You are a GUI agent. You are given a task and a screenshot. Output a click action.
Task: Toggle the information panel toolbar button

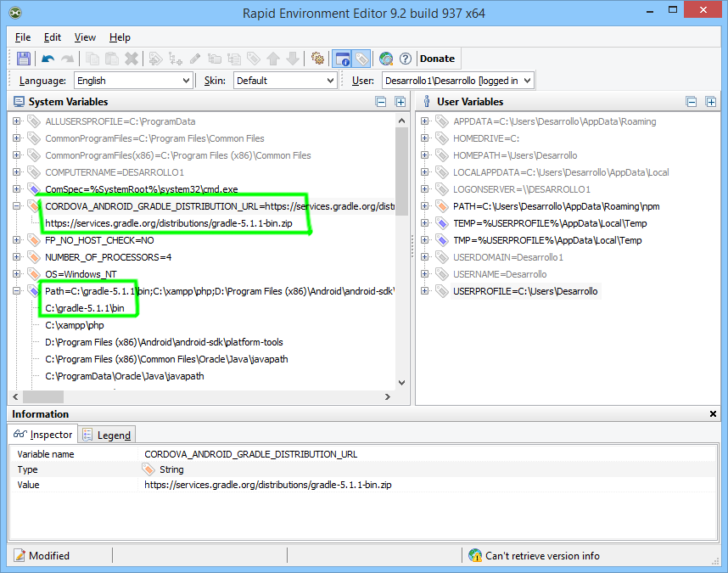[342, 59]
